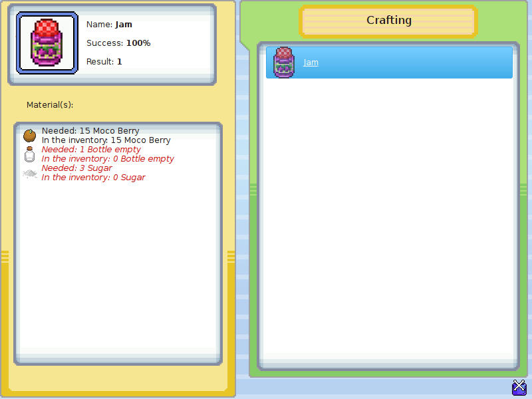The height and width of the screenshot is (399, 532).
Task: Click the Success: 100% text
Action: [x=118, y=43]
